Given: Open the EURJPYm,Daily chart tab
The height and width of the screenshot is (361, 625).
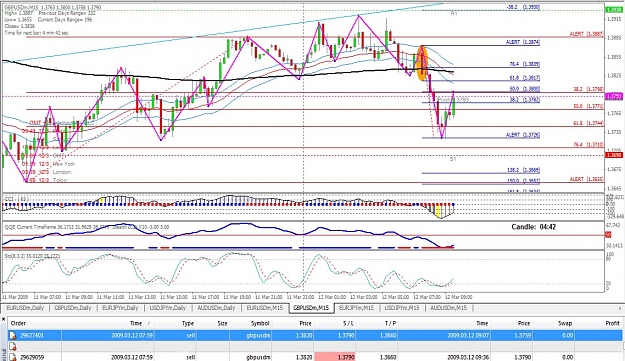Looking at the screenshot, I should (x=120, y=308).
